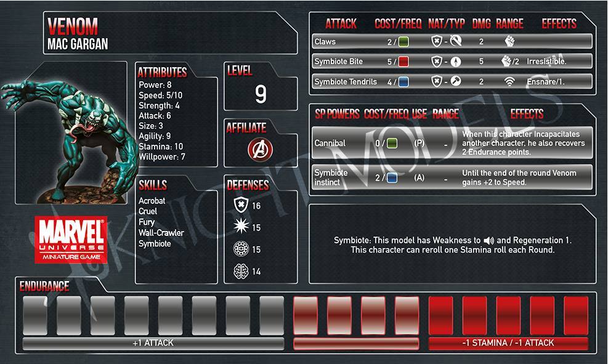
Task: Click the 'DMG' column header
Action: coord(481,24)
